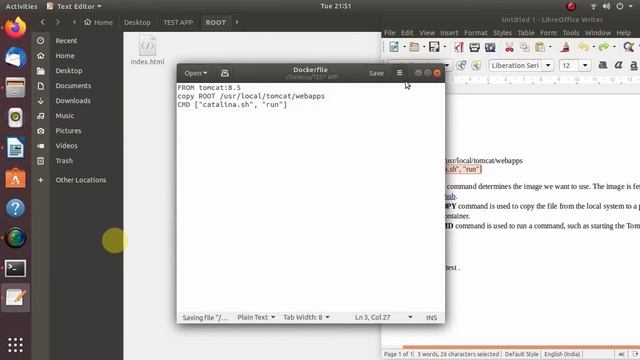Click the Save floppy icon in Writer toolbar
The height and width of the screenshot is (360, 640).
point(434,47)
